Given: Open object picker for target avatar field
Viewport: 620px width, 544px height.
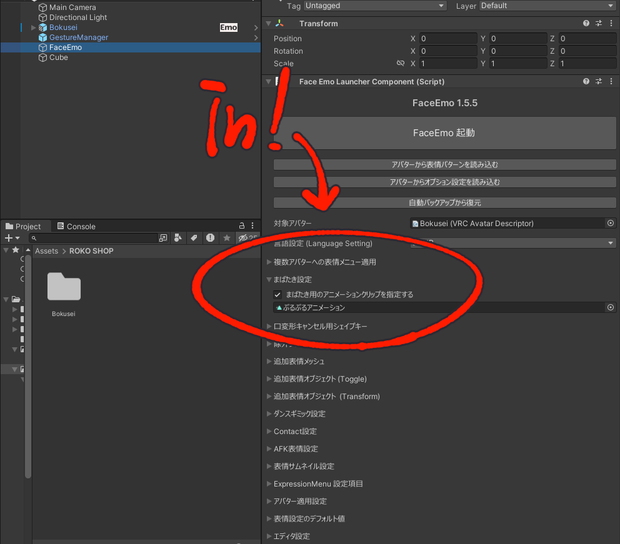Looking at the screenshot, I should coord(611,223).
